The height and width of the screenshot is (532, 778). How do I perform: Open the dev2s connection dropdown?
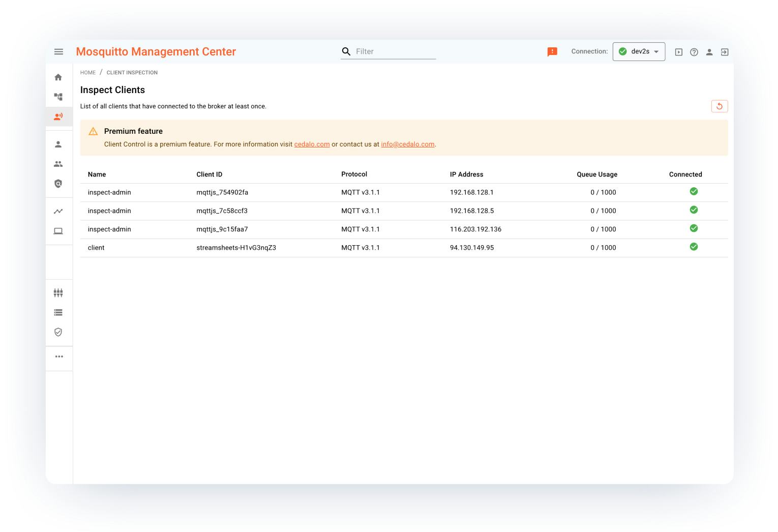[639, 51]
